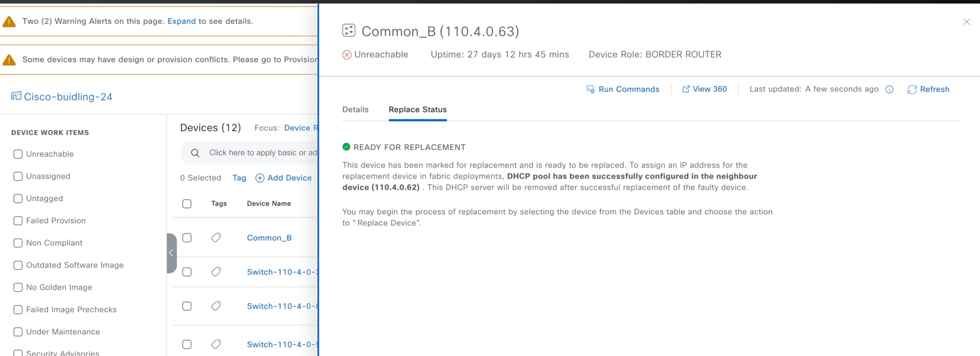Expand the warning alerts details

click(x=181, y=21)
